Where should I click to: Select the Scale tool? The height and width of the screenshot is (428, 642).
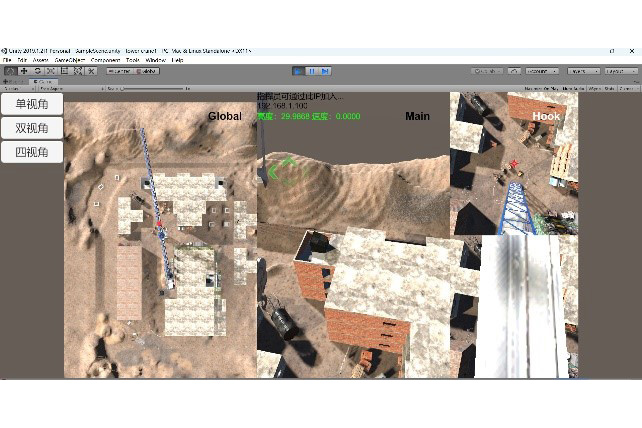point(51,71)
